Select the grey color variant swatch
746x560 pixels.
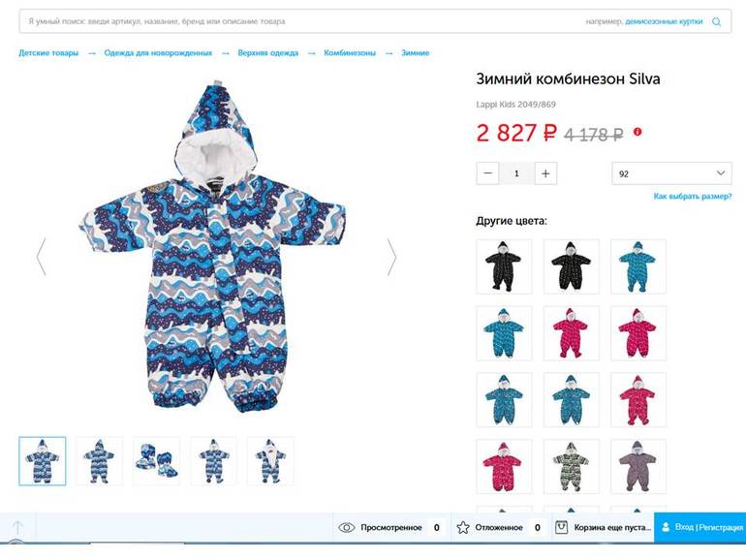click(x=638, y=466)
